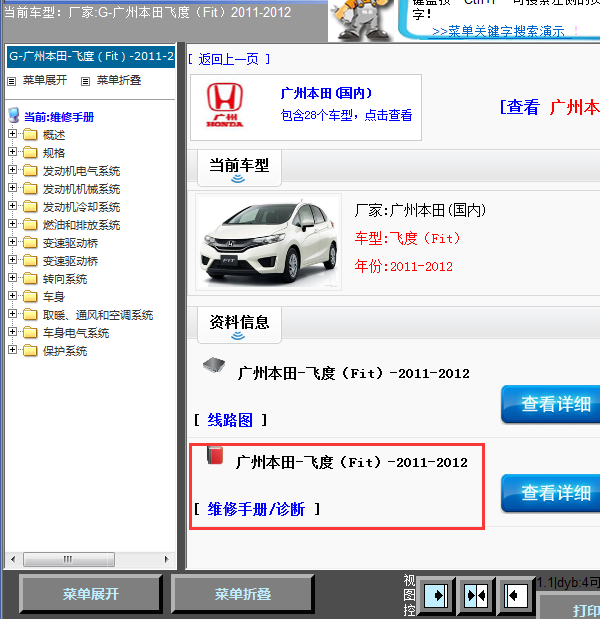
Task: Open the 线路图 link
Action: 230,420
